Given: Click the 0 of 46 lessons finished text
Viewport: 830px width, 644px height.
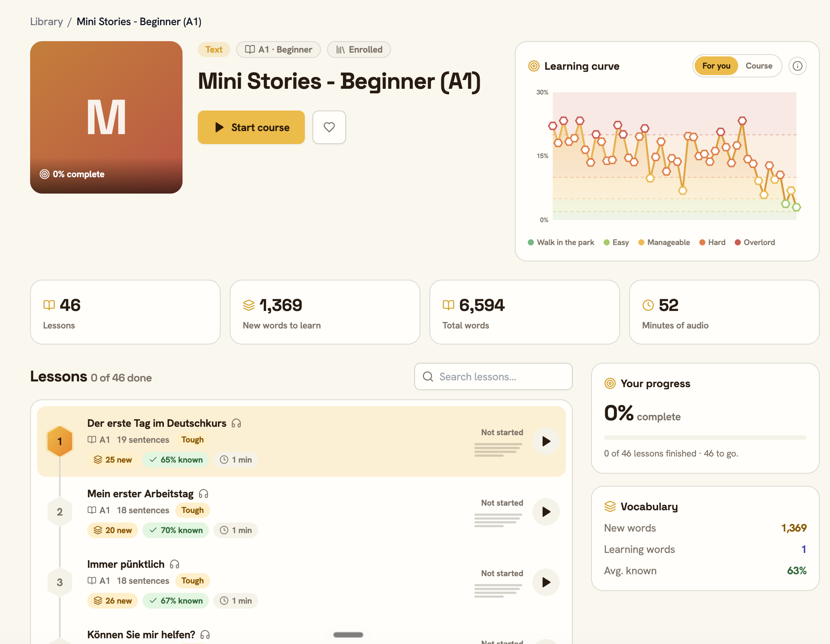Looking at the screenshot, I should (x=671, y=453).
